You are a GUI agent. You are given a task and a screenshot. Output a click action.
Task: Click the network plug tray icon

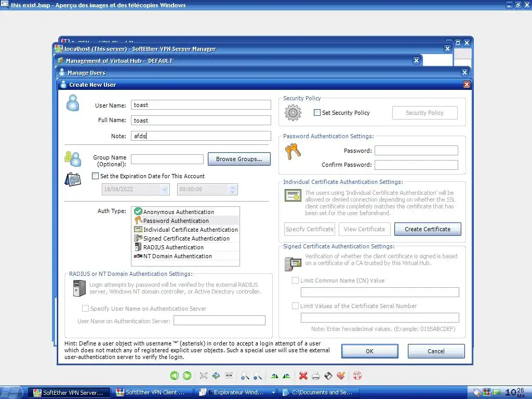pos(477,392)
